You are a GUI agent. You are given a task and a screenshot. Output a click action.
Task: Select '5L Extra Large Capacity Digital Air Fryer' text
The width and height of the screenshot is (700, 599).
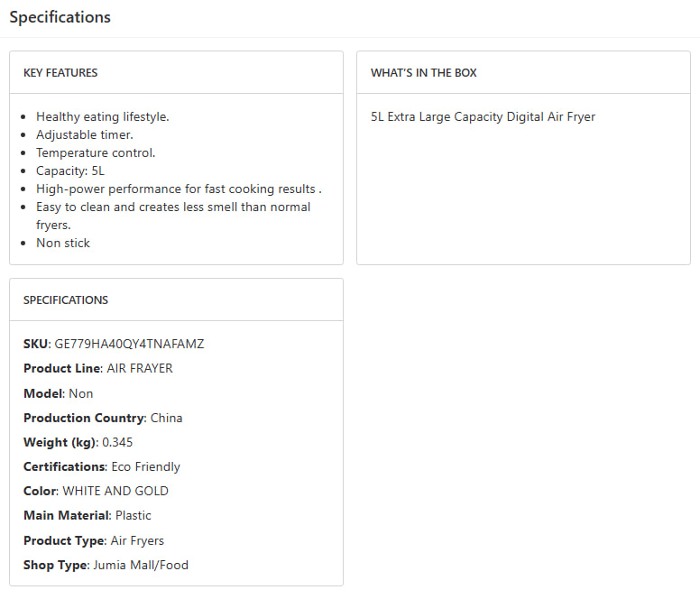coord(483,116)
